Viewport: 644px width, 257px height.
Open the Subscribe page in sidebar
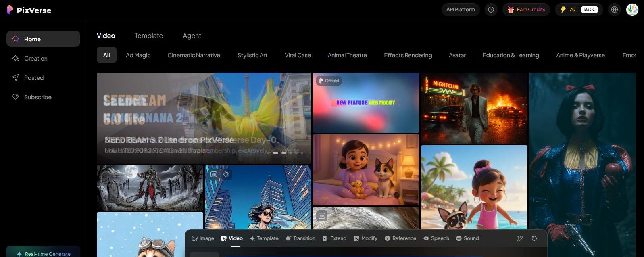(x=38, y=97)
